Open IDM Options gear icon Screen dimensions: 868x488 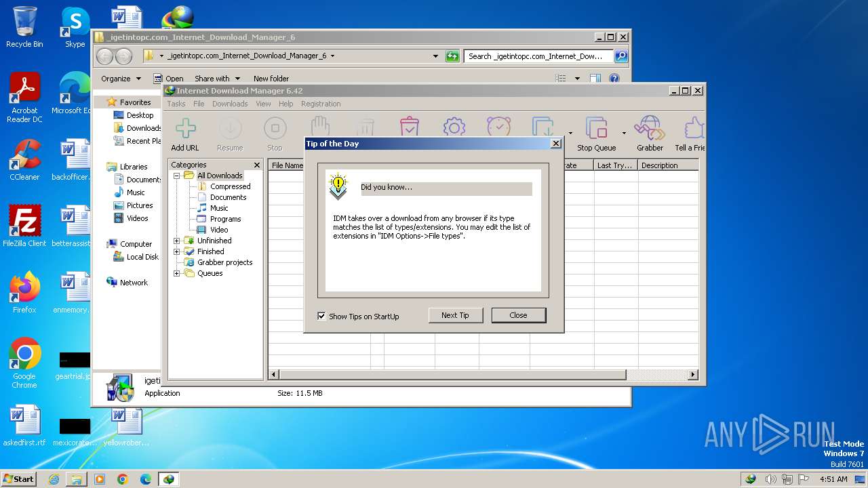pyautogui.click(x=454, y=126)
